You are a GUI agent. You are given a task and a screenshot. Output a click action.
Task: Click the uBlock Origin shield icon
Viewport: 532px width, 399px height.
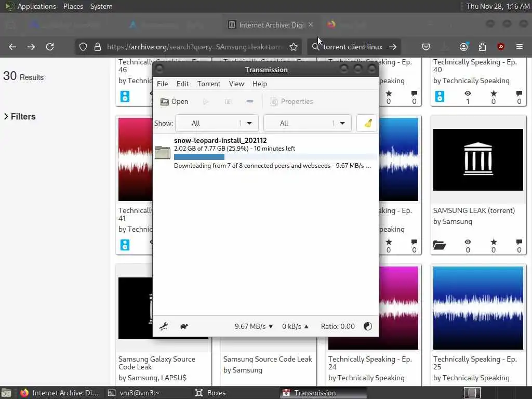(500, 47)
